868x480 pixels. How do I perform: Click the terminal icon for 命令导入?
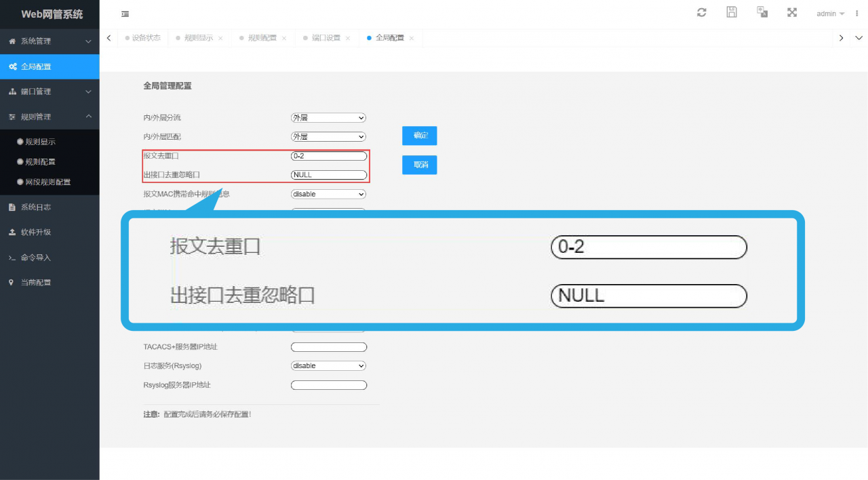[x=12, y=258]
